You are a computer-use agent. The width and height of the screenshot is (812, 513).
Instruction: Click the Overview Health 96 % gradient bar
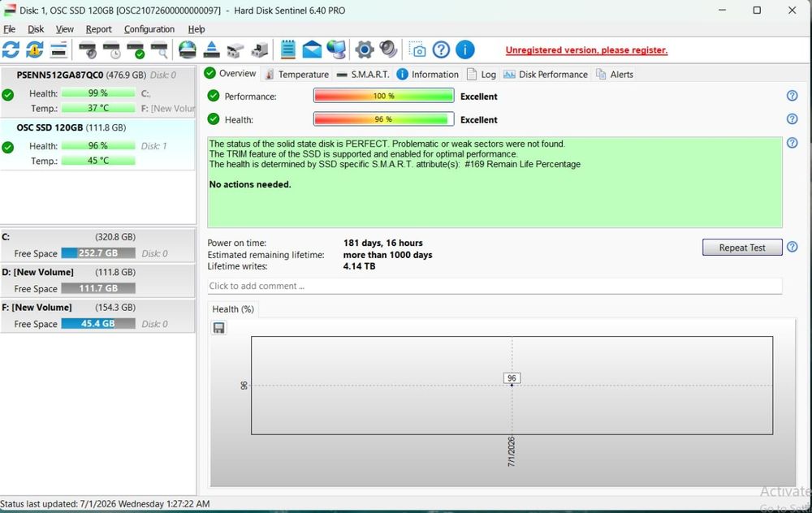(384, 119)
